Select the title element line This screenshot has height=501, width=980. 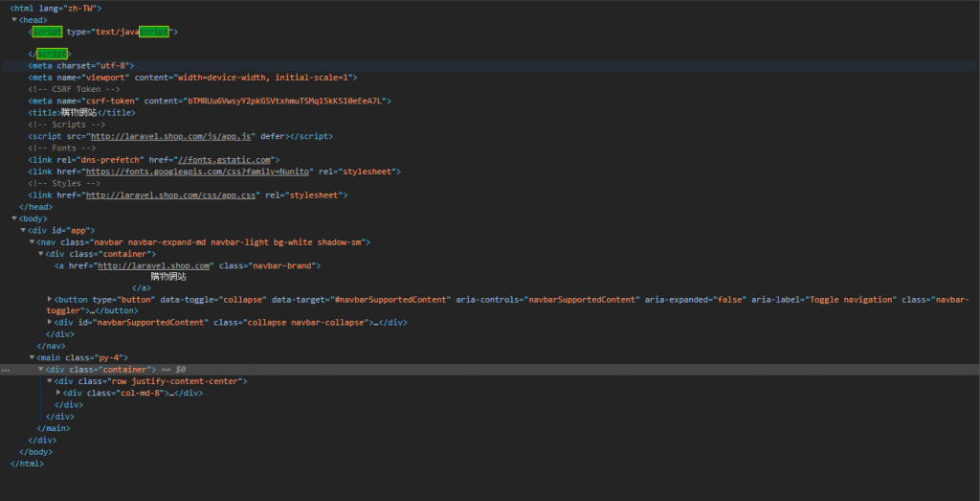[81, 113]
